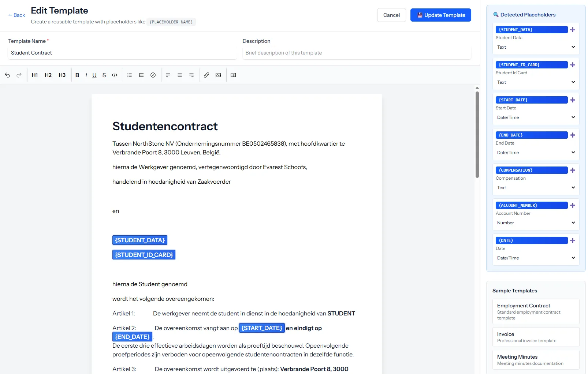The width and height of the screenshot is (588, 374).
Task: Click the Update Template button
Action: click(x=440, y=15)
